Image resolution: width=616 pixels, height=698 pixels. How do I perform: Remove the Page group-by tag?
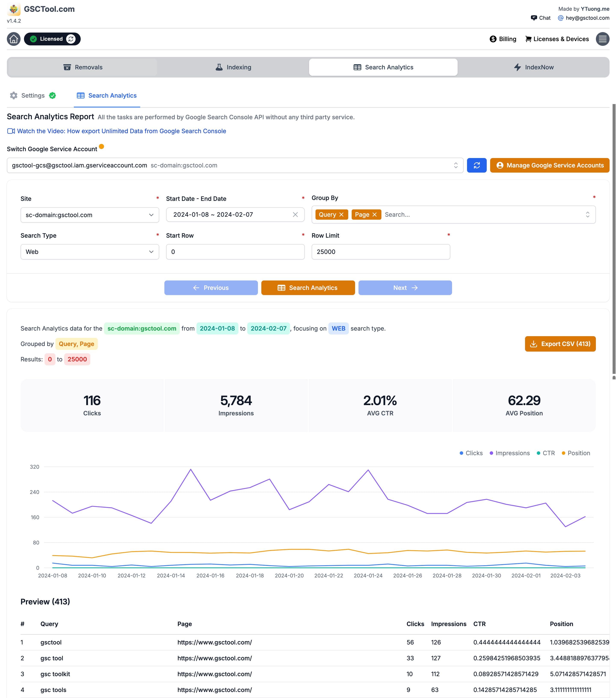click(x=375, y=215)
